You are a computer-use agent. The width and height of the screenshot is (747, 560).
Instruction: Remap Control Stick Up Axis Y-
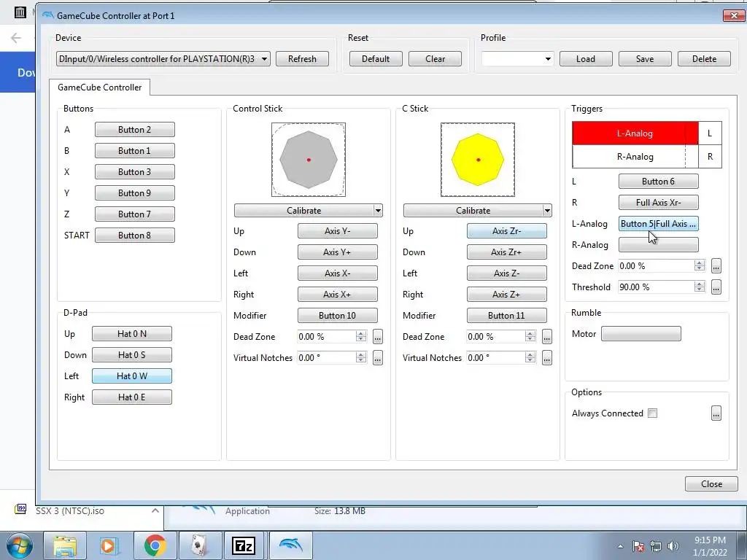(x=337, y=231)
